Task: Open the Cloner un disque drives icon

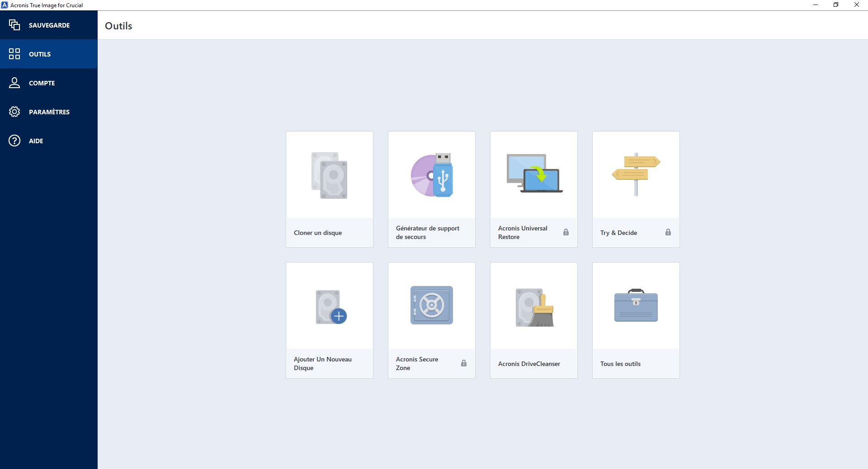Action: [x=330, y=175]
